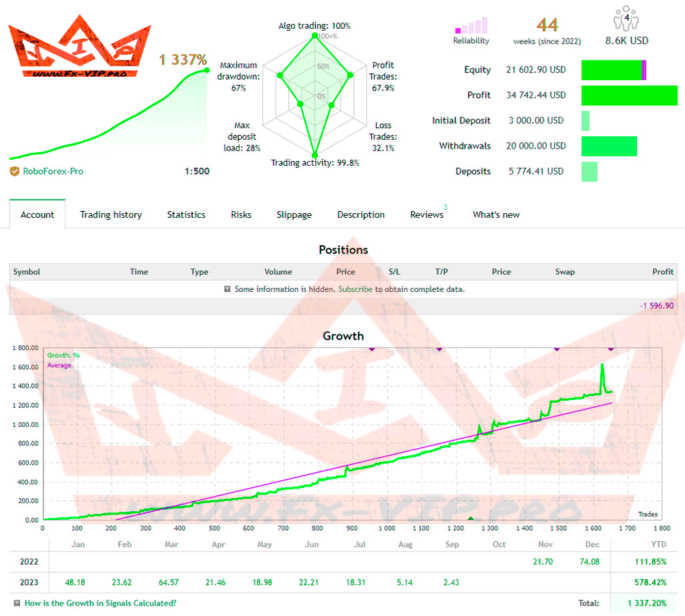This screenshot has width=685, height=616.
Task: Open "How is the Growth in Signals Calculated?"
Action: pyautogui.click(x=100, y=603)
